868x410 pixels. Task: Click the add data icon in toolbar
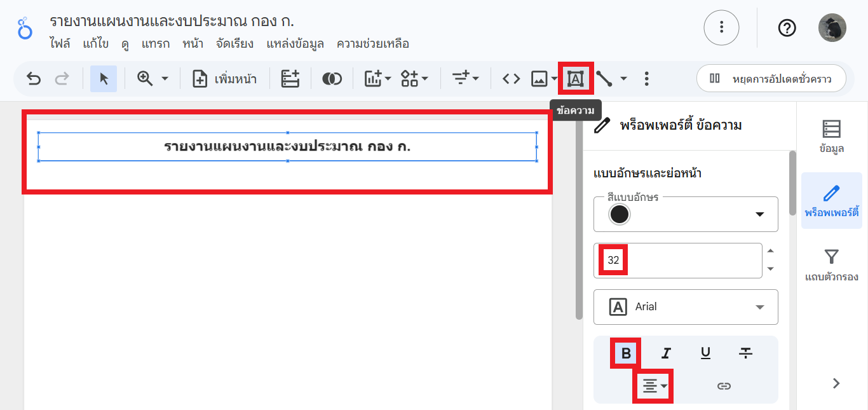pyautogui.click(x=290, y=79)
